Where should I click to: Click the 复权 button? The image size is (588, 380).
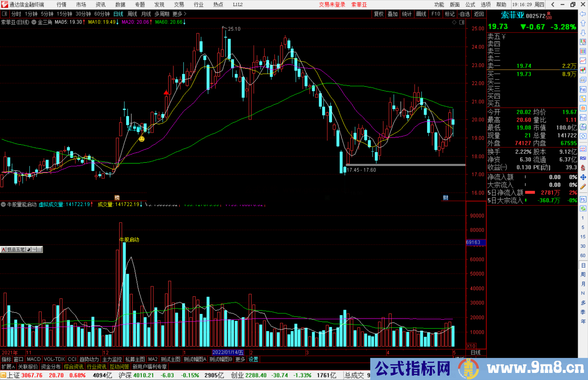379,14
